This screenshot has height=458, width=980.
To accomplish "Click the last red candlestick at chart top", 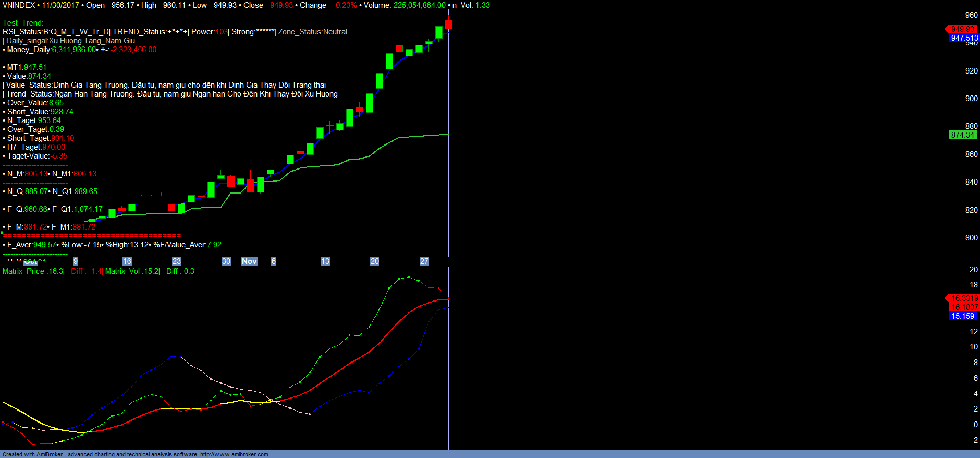I will pyautogui.click(x=448, y=25).
